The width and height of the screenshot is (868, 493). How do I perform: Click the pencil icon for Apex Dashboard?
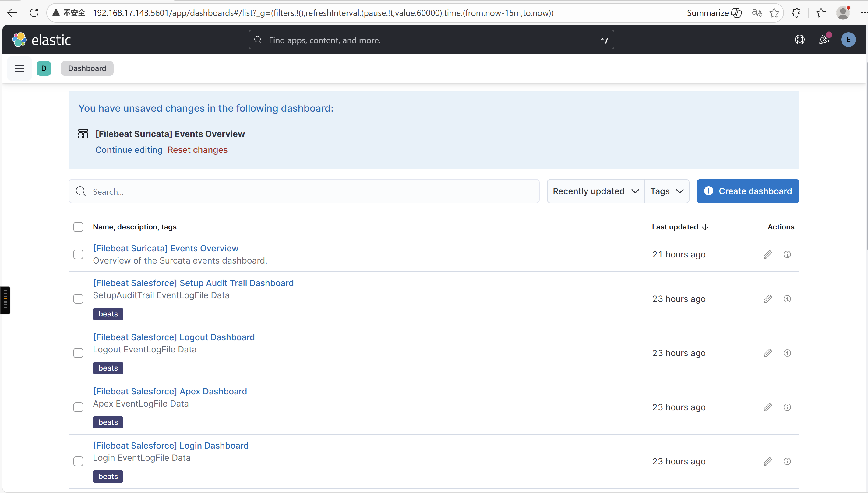point(768,407)
